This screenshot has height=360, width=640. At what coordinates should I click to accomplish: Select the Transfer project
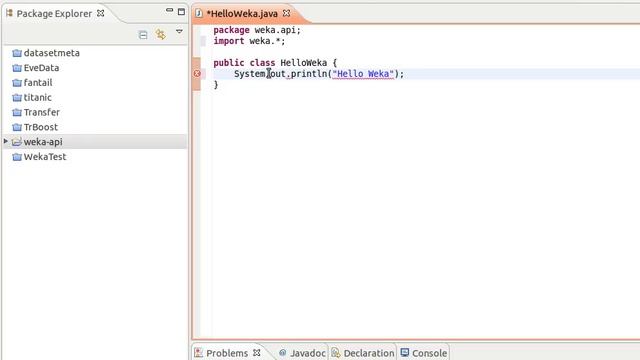click(42, 112)
